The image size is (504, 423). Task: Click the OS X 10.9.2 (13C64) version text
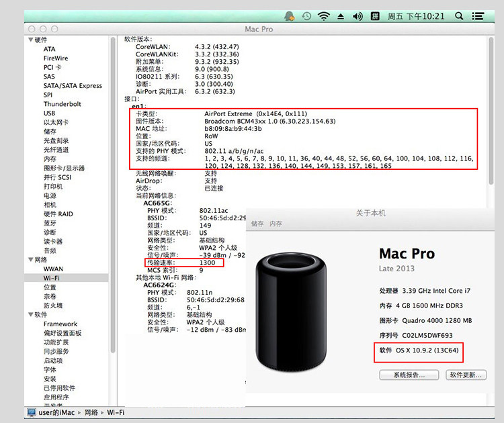pos(427,350)
